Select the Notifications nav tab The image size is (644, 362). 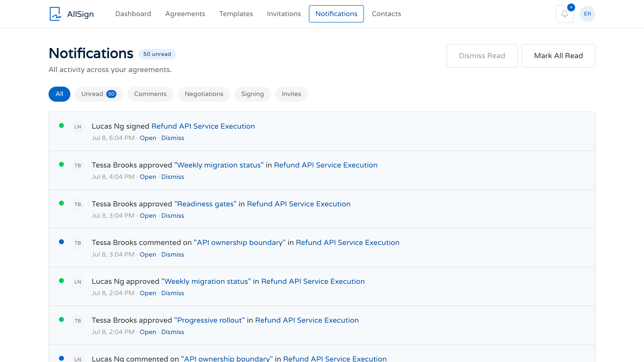pos(336,14)
